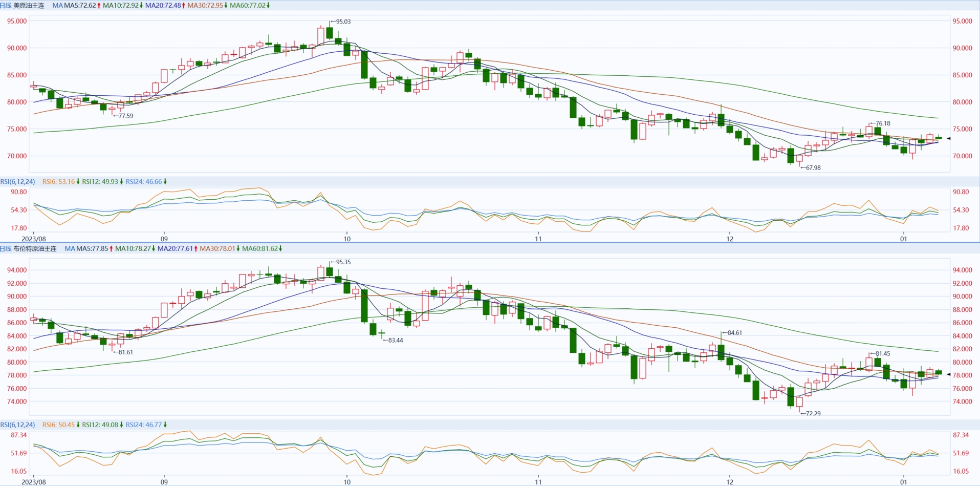Select the MA5:72.62 indicator label

(80, 5)
